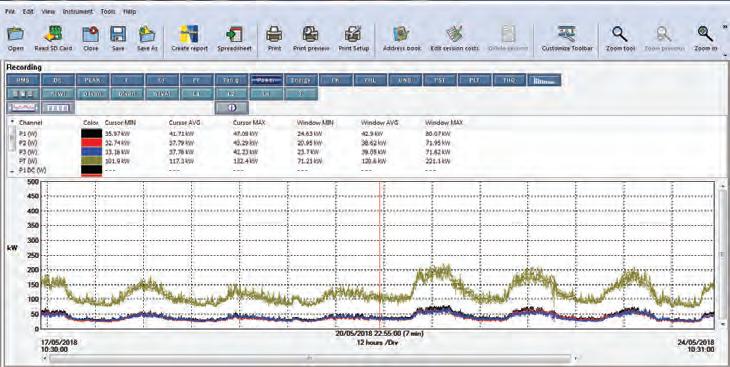Open a file with the Open icon
The image size is (730, 367).
pos(15,35)
